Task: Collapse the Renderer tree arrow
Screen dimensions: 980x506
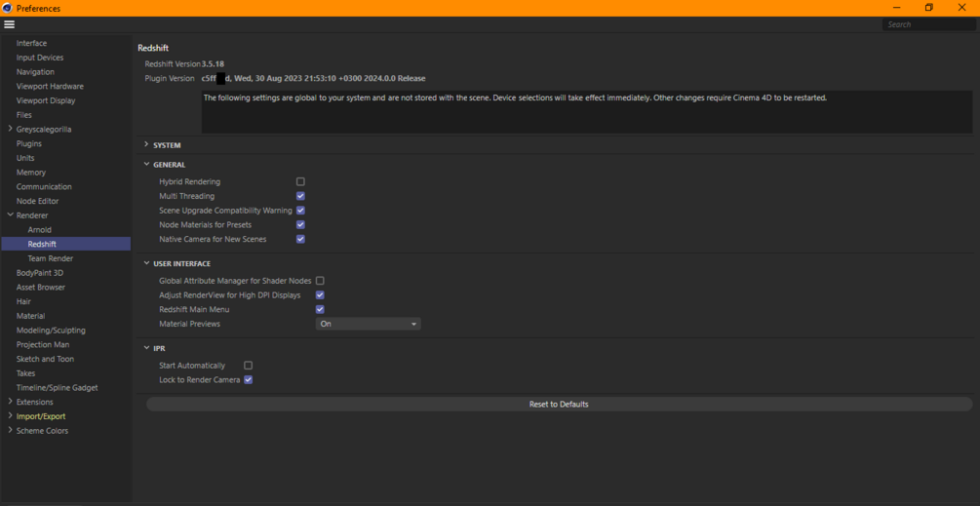Action: 10,215
